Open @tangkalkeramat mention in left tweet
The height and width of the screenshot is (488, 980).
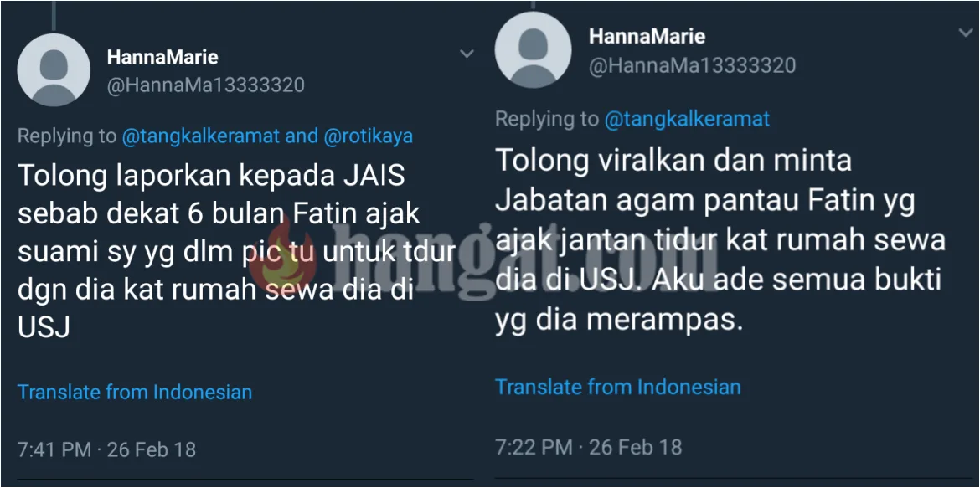coord(200,136)
